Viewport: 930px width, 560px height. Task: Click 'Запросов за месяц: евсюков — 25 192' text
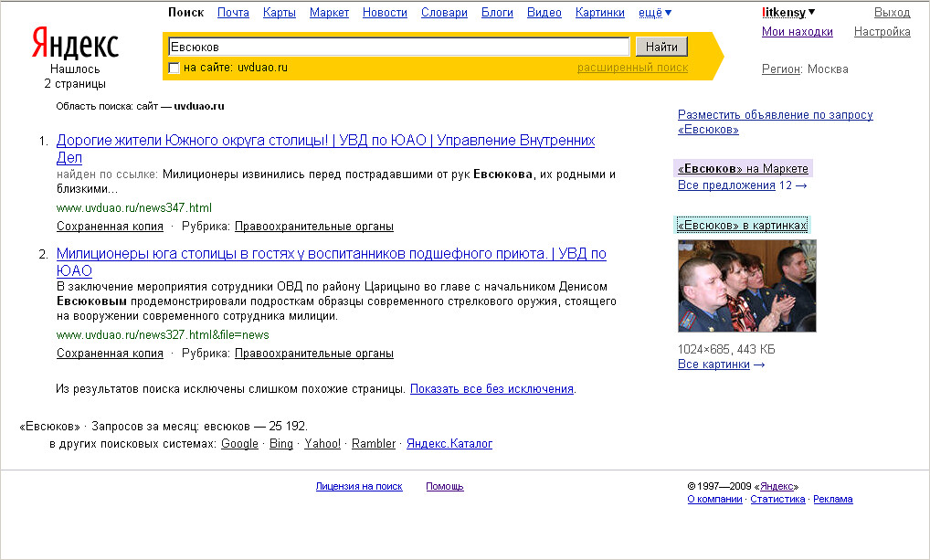(x=199, y=426)
